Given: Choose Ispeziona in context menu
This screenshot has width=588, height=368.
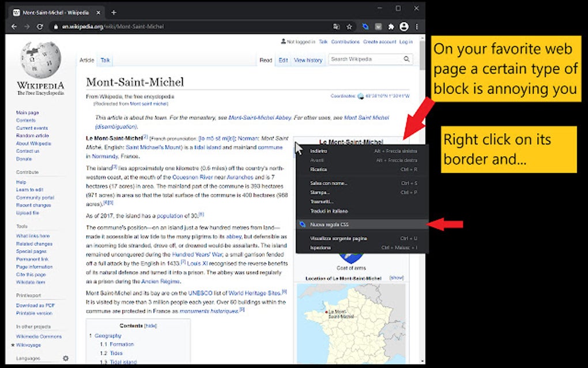Looking at the screenshot, I should click(362, 247).
